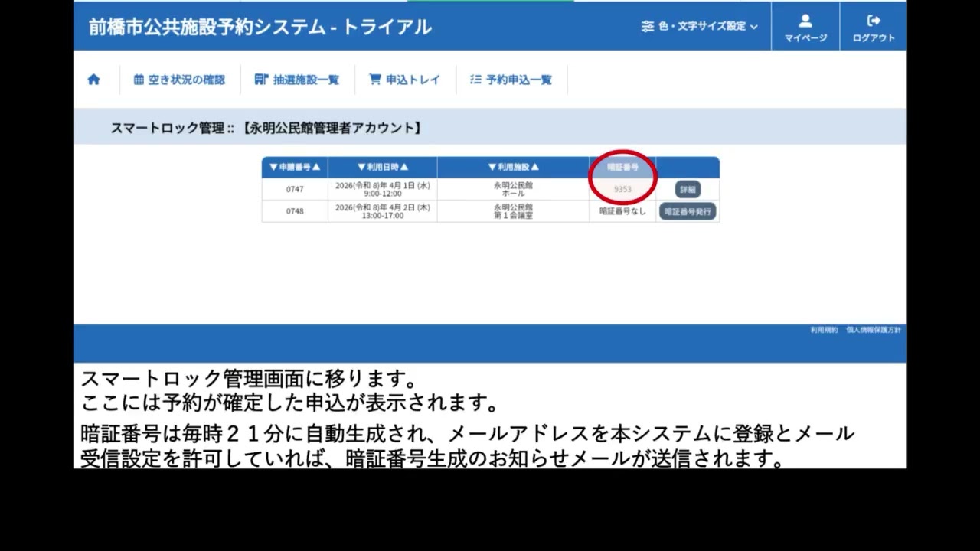
Task: Select application number 0748 cell
Action: [x=295, y=211]
